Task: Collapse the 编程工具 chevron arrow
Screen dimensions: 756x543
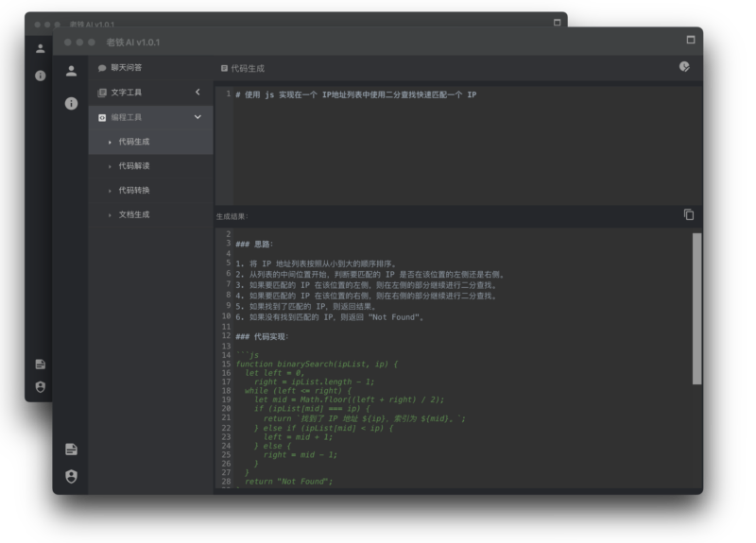Action: [198, 117]
